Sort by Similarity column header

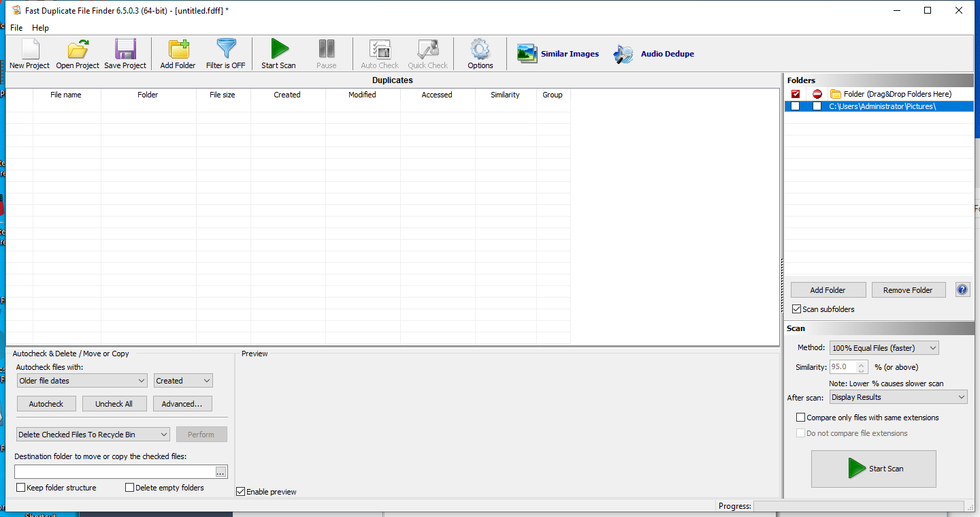click(x=506, y=95)
